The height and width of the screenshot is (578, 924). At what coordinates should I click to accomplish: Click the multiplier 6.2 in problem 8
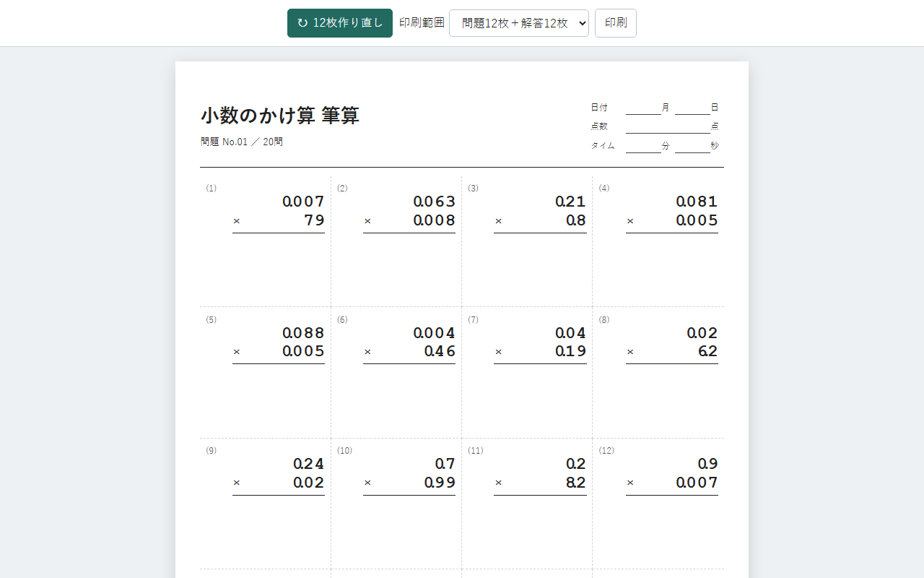click(708, 352)
